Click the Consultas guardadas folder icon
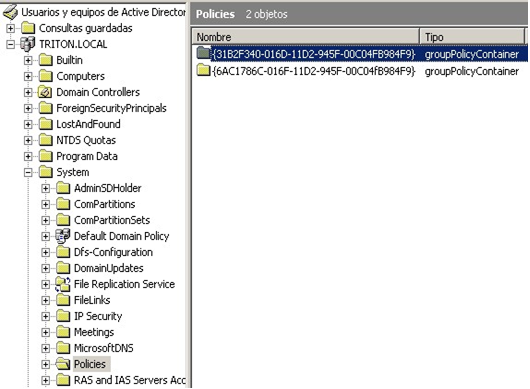The height and width of the screenshot is (389, 530). [28, 28]
